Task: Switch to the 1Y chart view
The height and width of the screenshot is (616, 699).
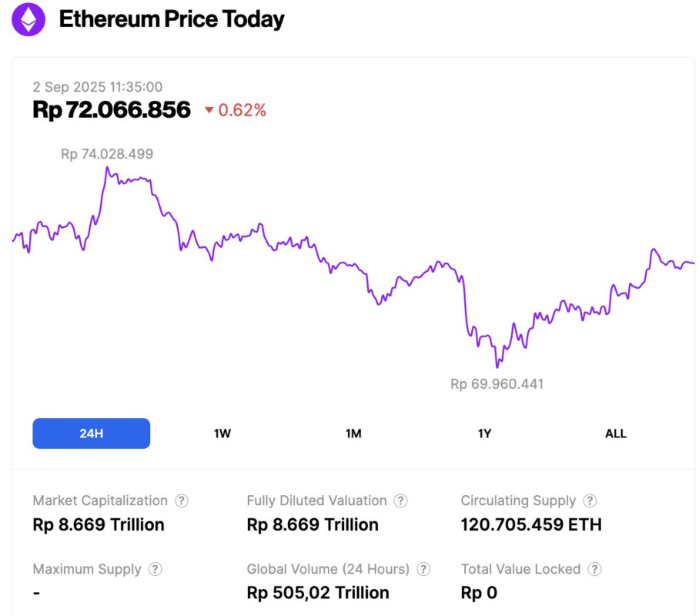Action: pyautogui.click(x=484, y=434)
